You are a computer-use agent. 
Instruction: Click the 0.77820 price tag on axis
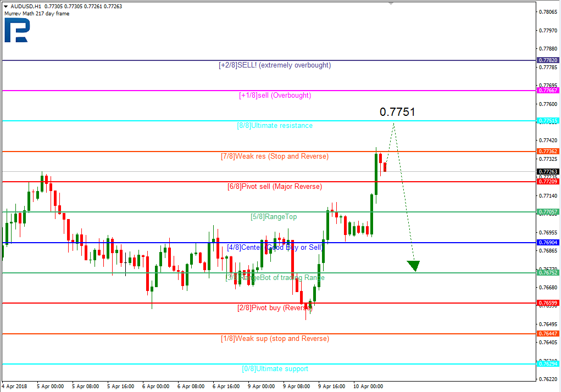pos(548,60)
